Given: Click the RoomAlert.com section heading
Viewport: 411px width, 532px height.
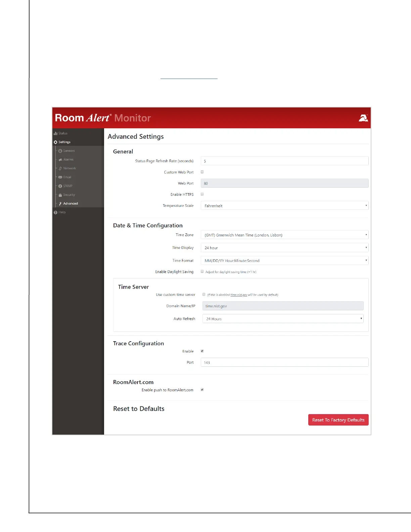Looking at the screenshot, I should coord(133,382).
